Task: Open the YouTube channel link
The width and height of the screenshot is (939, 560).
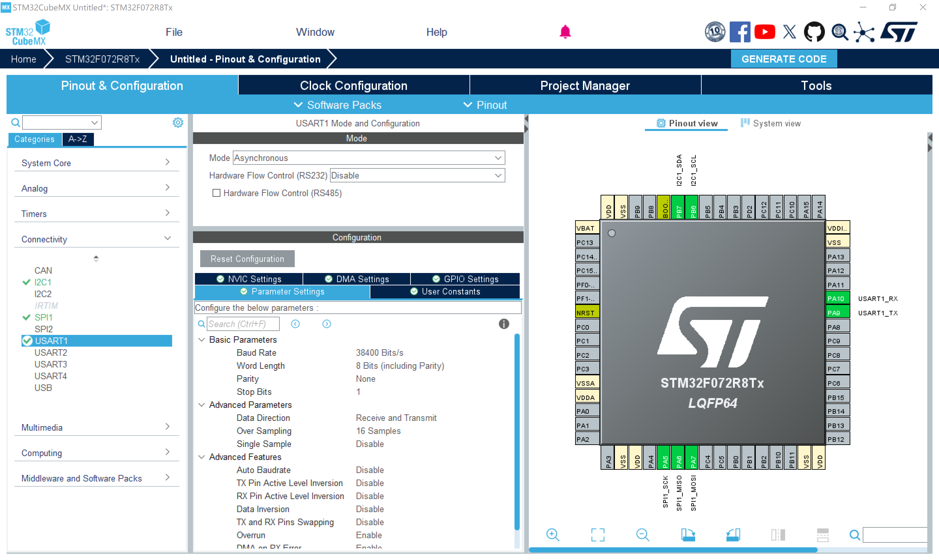Action: pyautogui.click(x=765, y=32)
